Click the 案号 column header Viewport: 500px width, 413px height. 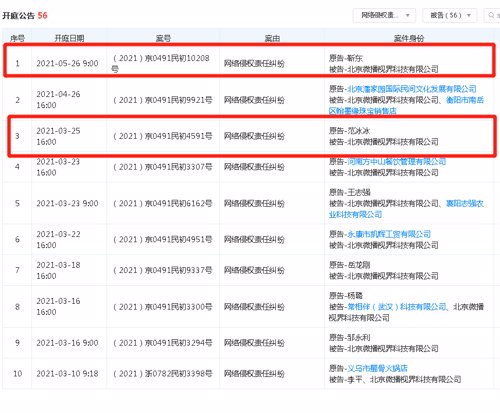(163, 38)
